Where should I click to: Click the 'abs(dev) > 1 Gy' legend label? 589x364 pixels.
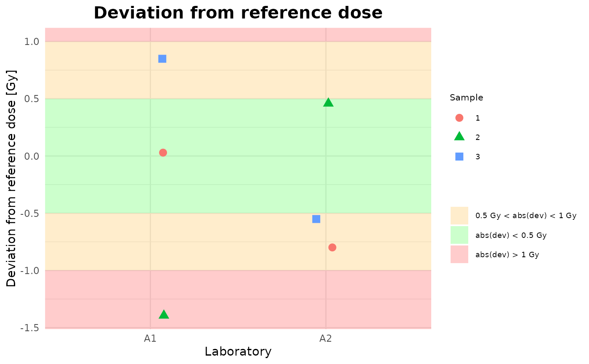pos(507,255)
